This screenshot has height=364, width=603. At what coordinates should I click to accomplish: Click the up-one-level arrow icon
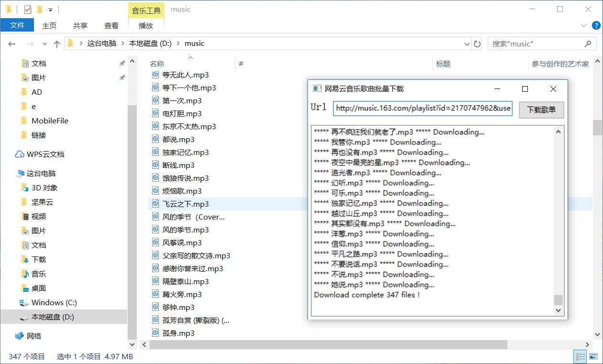(x=56, y=44)
